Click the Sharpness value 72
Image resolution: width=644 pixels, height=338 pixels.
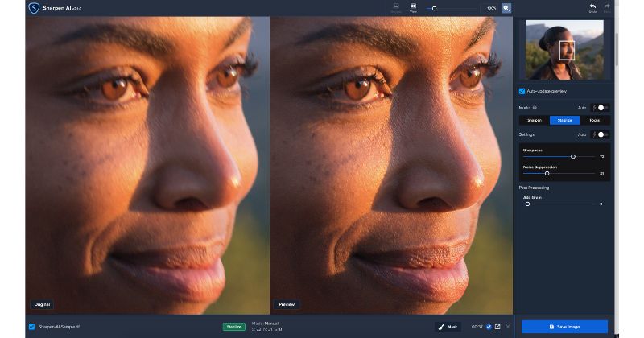pos(601,157)
